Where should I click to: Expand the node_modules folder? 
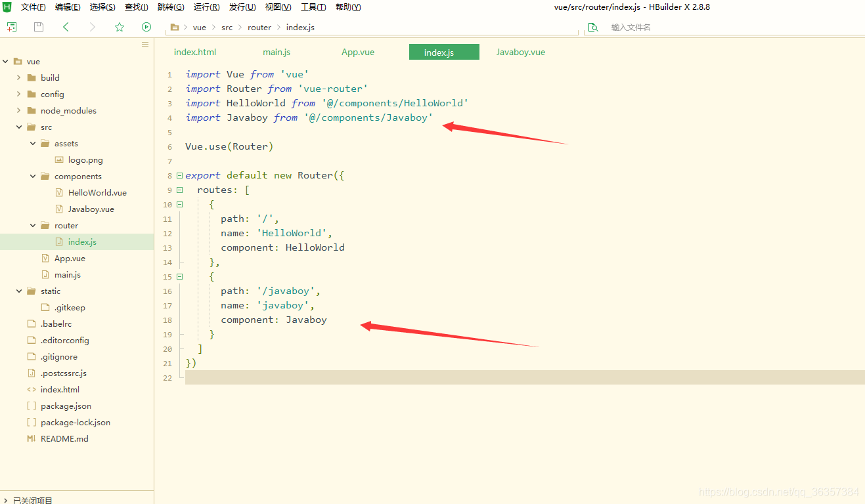pyautogui.click(x=19, y=110)
